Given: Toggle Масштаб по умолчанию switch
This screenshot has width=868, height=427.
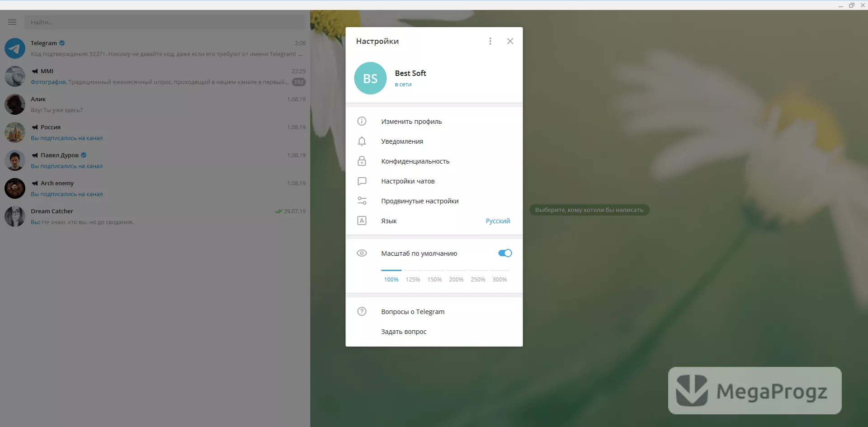Looking at the screenshot, I should (x=505, y=253).
